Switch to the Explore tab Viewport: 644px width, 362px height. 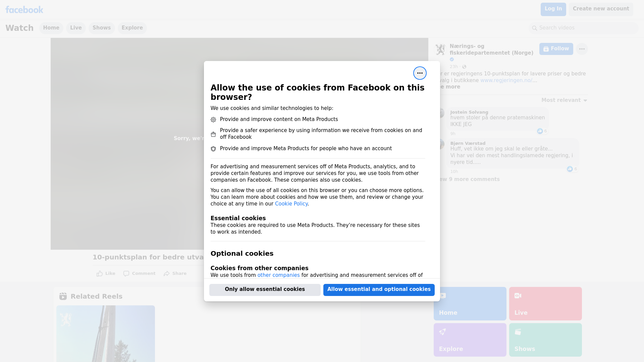[132, 28]
